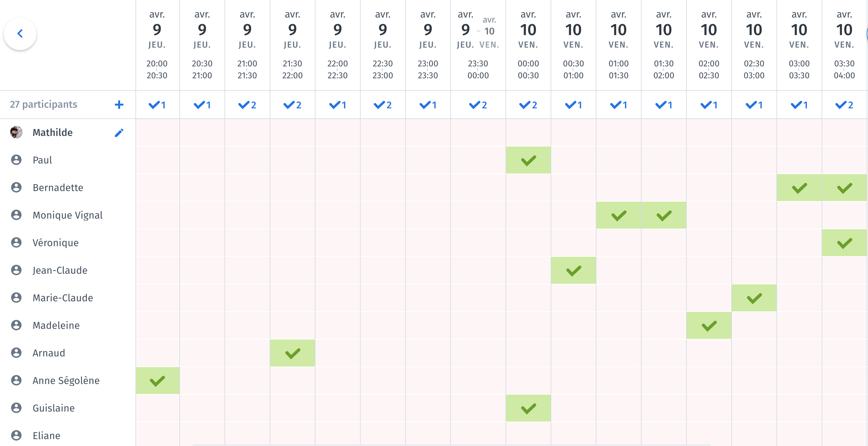The image size is (868, 446).
Task: Click the user icon beside Eliane
Action: 16,436
